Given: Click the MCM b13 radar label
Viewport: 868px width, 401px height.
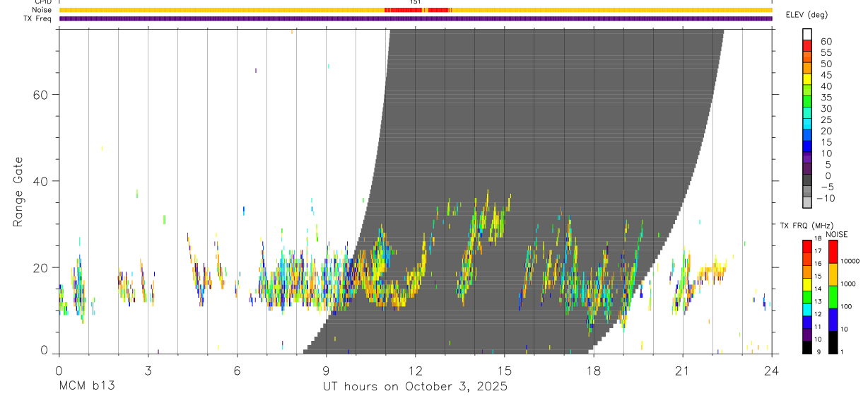Looking at the screenshot, I should click(x=87, y=387).
